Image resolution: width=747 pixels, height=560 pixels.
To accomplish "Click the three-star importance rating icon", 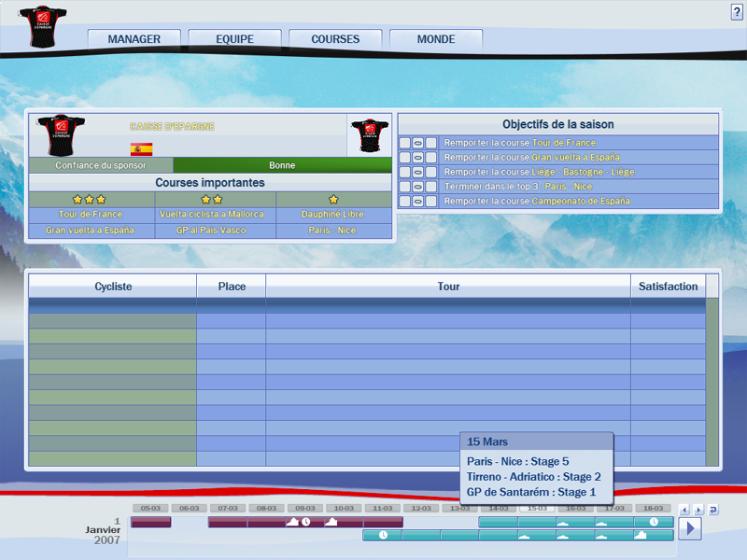I will 90,199.
